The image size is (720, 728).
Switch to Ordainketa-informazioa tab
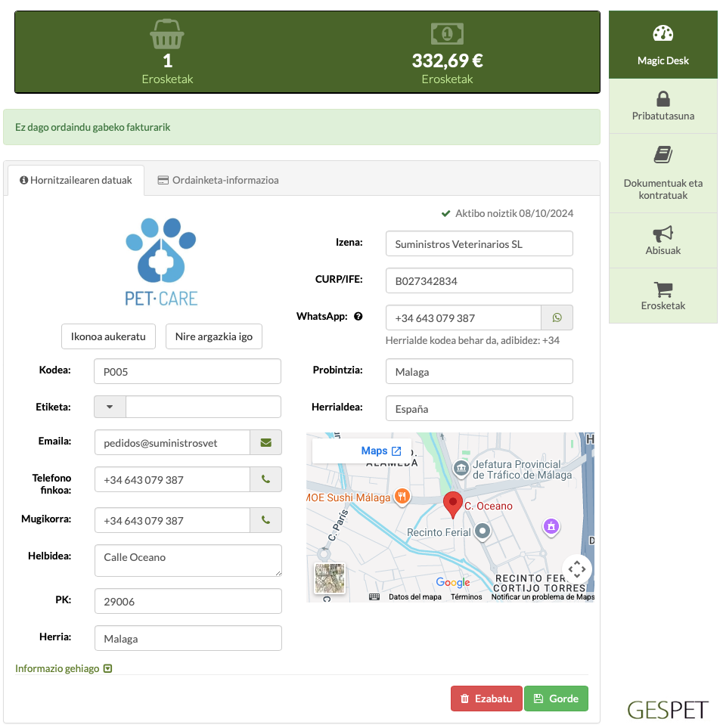(219, 180)
